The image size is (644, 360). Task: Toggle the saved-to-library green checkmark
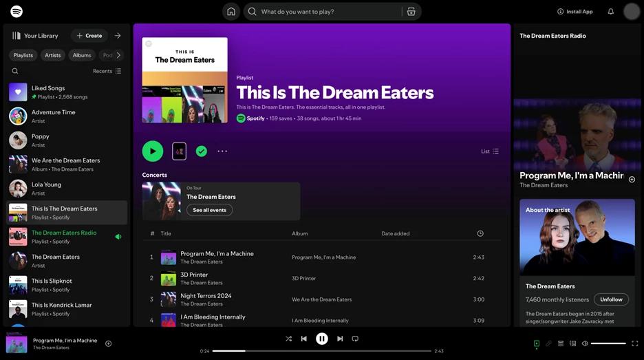(x=201, y=151)
